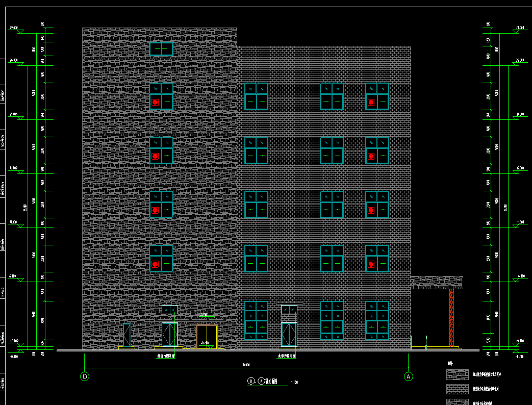Image resolution: width=532 pixels, height=405 pixels.
Task: Click the axis bubble labeled D
Action: tap(85, 376)
